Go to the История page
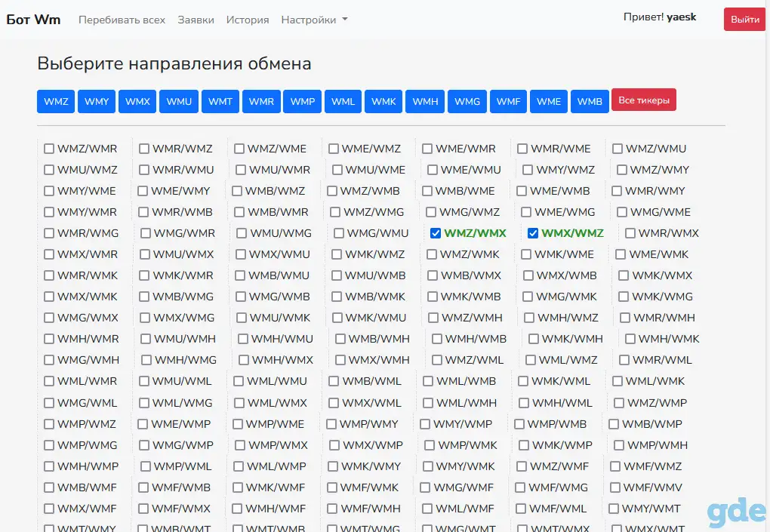Viewport: 770px width, 532px height. point(248,20)
